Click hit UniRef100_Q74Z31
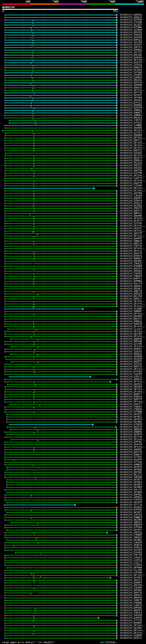 click(x=131, y=364)
